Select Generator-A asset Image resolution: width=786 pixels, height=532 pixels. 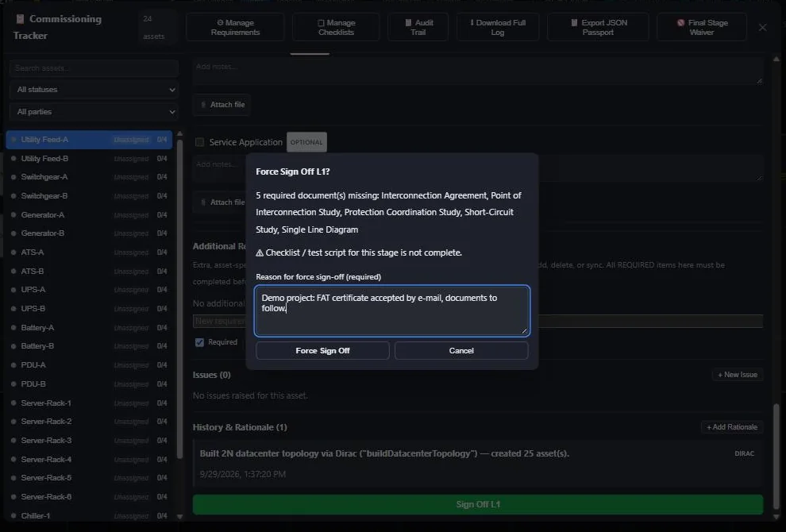(89, 214)
